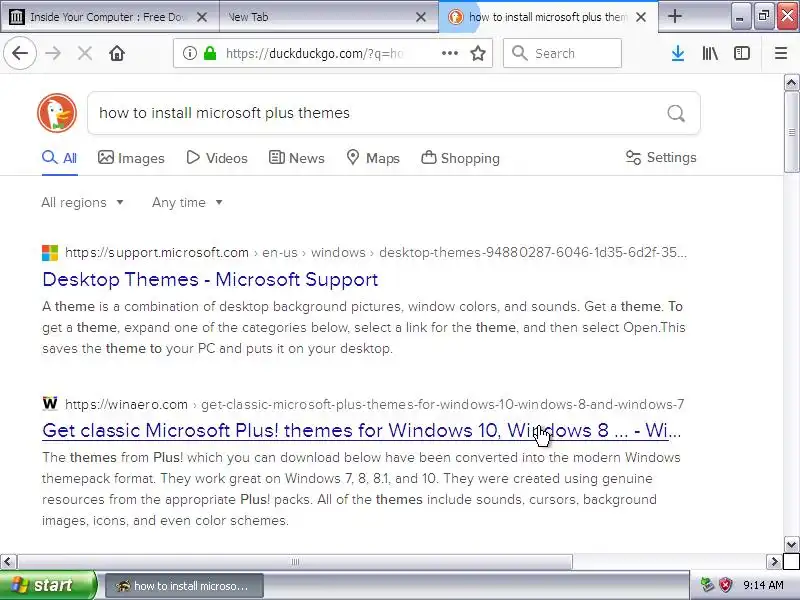Open the Windows Start menu
This screenshot has width=800, height=600.
(x=47, y=585)
